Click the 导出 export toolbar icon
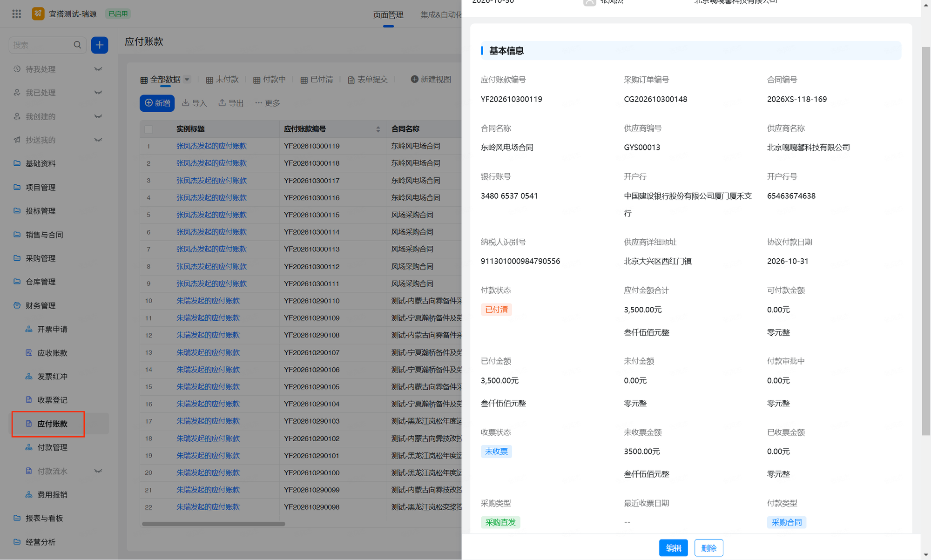The image size is (931, 560). click(x=222, y=103)
